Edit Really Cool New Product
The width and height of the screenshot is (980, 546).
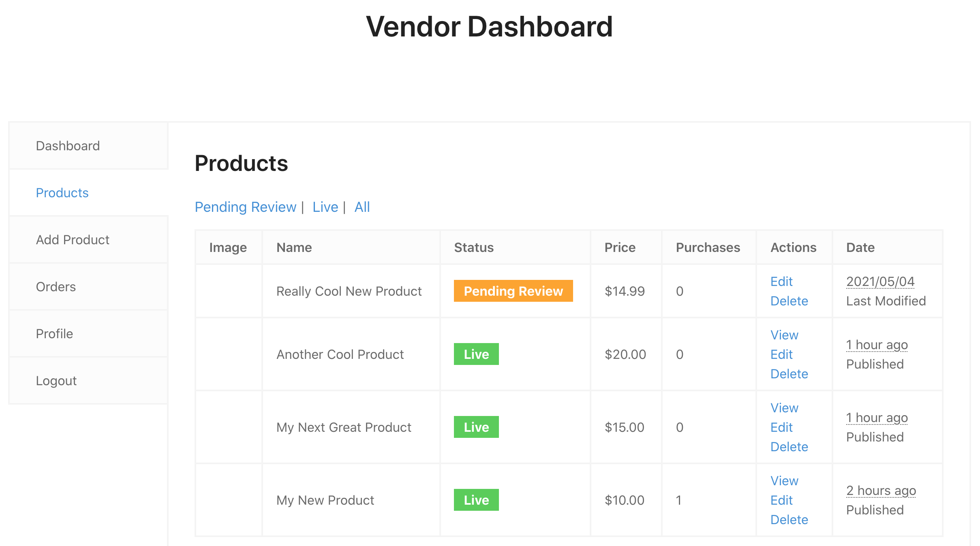pyautogui.click(x=781, y=282)
